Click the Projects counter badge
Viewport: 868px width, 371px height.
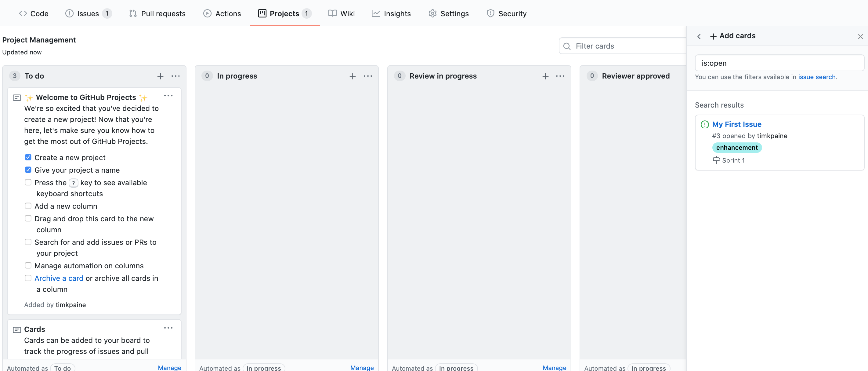click(x=307, y=13)
